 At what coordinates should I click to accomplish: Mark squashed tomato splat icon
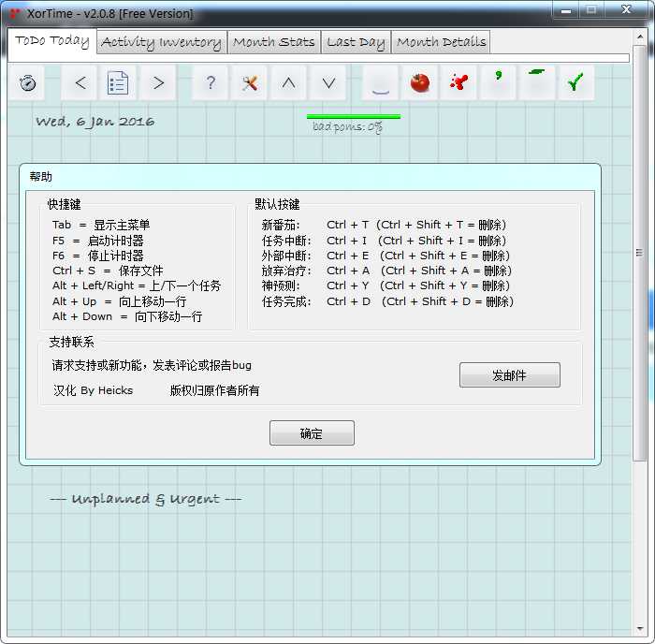[458, 82]
